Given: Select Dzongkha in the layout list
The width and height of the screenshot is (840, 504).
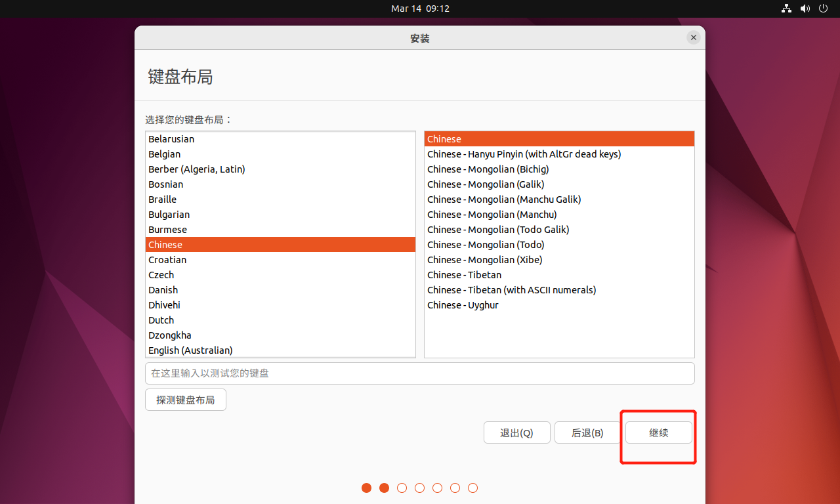Looking at the screenshot, I should pos(280,335).
